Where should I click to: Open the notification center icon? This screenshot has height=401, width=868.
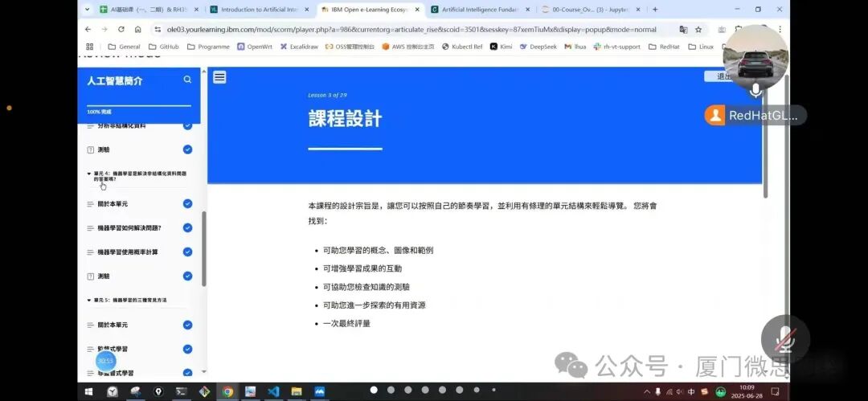click(x=776, y=391)
